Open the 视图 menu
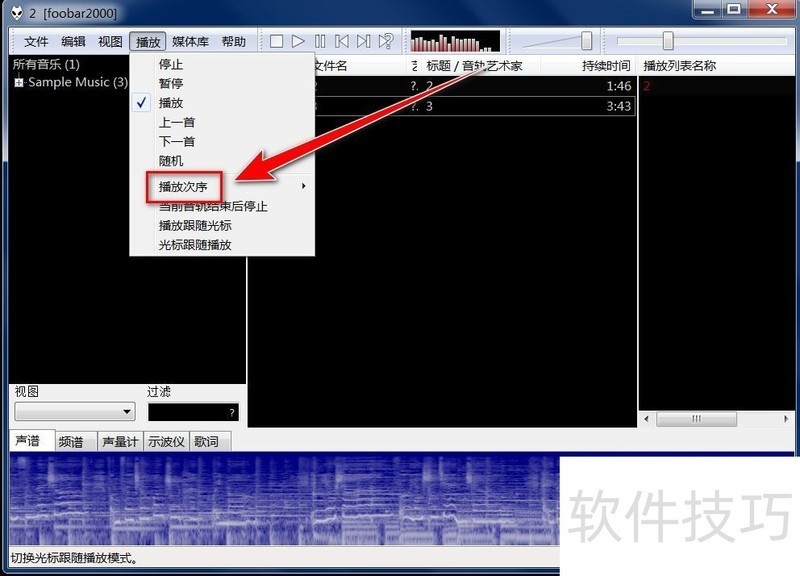The image size is (800, 576). 110,41
